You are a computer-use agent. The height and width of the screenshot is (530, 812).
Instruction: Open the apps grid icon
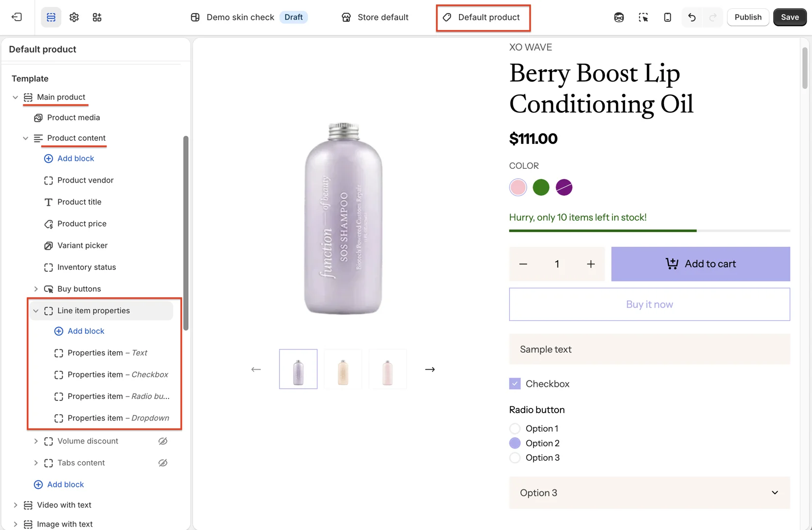pos(97,17)
